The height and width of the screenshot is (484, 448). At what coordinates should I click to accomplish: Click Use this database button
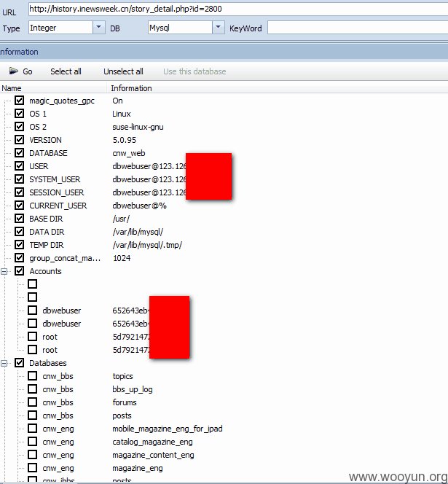pos(194,71)
